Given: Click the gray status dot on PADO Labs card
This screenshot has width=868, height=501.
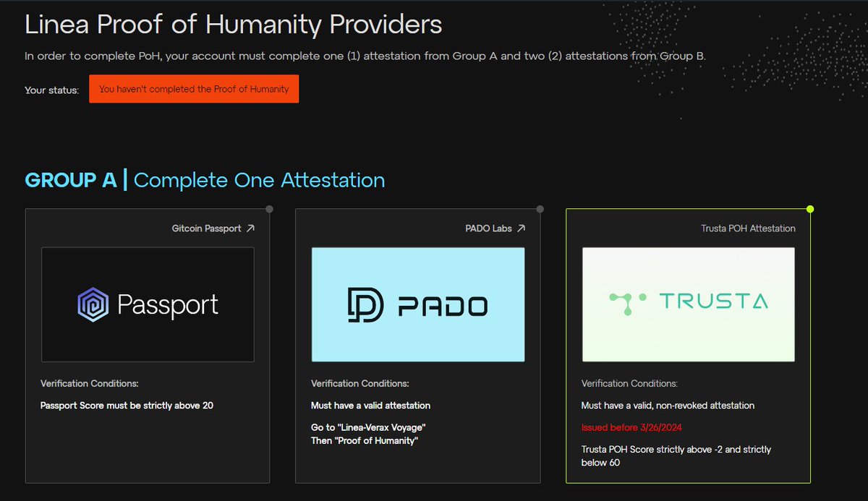Looking at the screenshot, I should point(540,210).
